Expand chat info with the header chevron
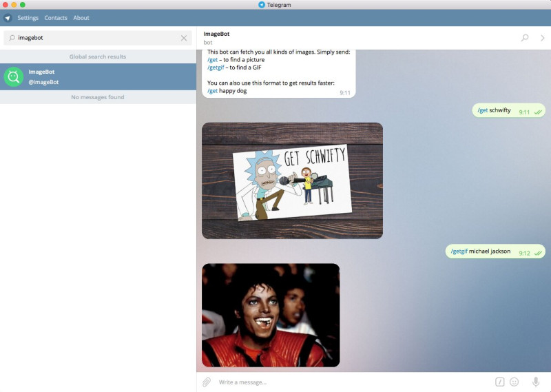551x392 pixels. click(x=543, y=38)
